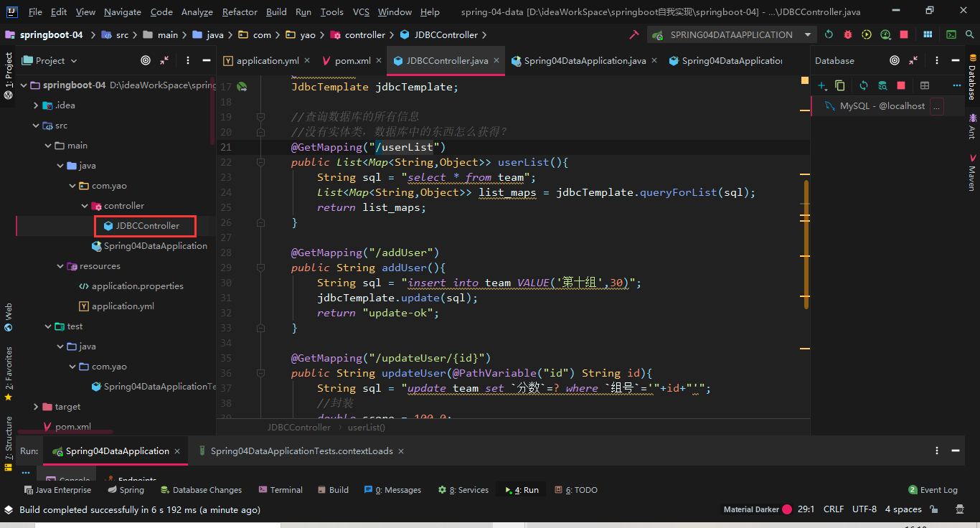Screen dimensions: 980x528
Task: Open Project panel options menu
Action: pyautogui.click(x=187, y=61)
